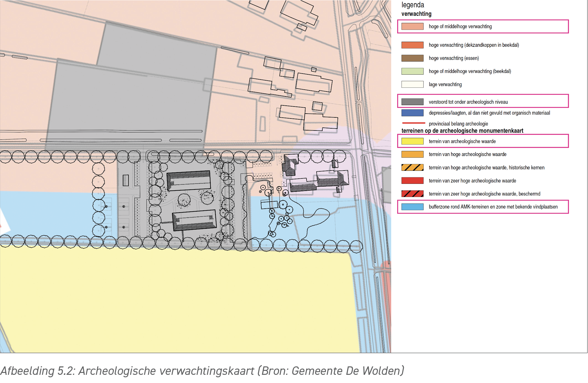
Task: Click the red 'zeer hoge archeologische waarde' swatch
Action: (412, 180)
